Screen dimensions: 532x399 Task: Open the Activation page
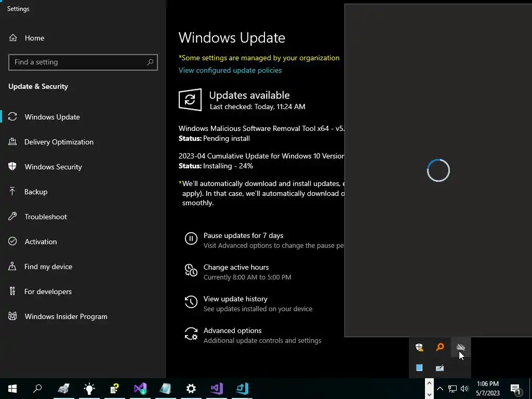pyautogui.click(x=41, y=242)
